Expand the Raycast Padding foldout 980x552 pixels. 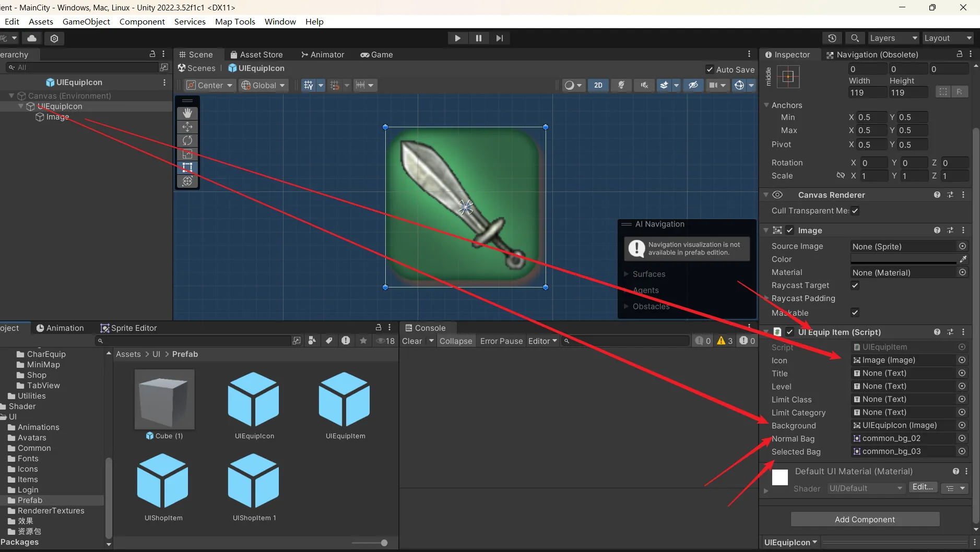pyautogui.click(x=766, y=298)
